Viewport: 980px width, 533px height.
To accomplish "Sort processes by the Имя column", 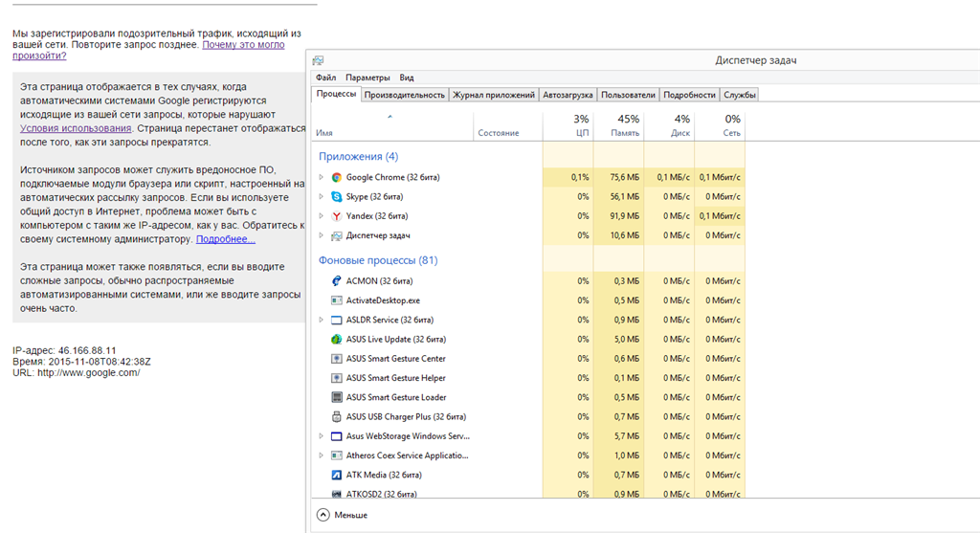I will point(391,125).
